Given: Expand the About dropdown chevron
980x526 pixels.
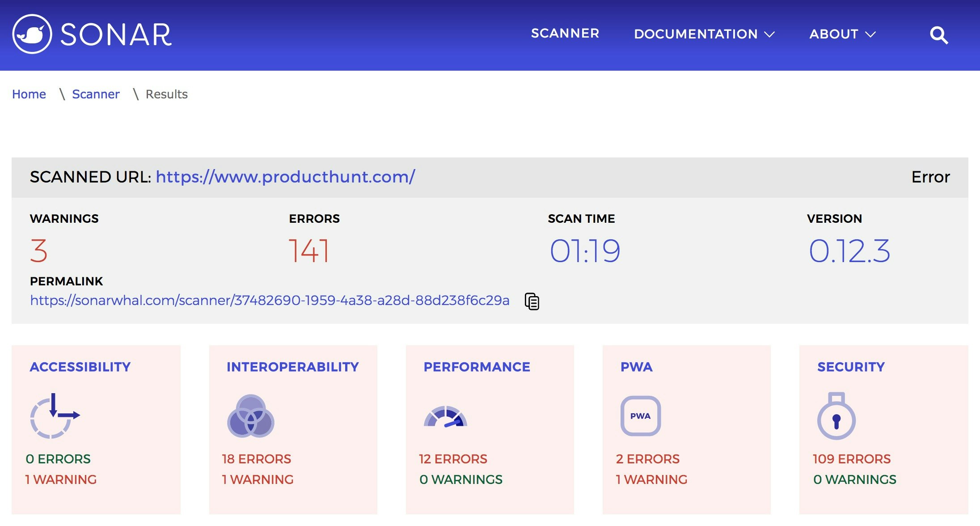Looking at the screenshot, I should [x=870, y=34].
